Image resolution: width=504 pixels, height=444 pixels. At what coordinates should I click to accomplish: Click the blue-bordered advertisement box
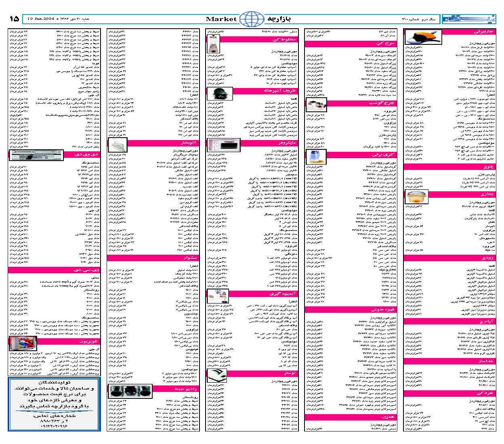coord(54,404)
